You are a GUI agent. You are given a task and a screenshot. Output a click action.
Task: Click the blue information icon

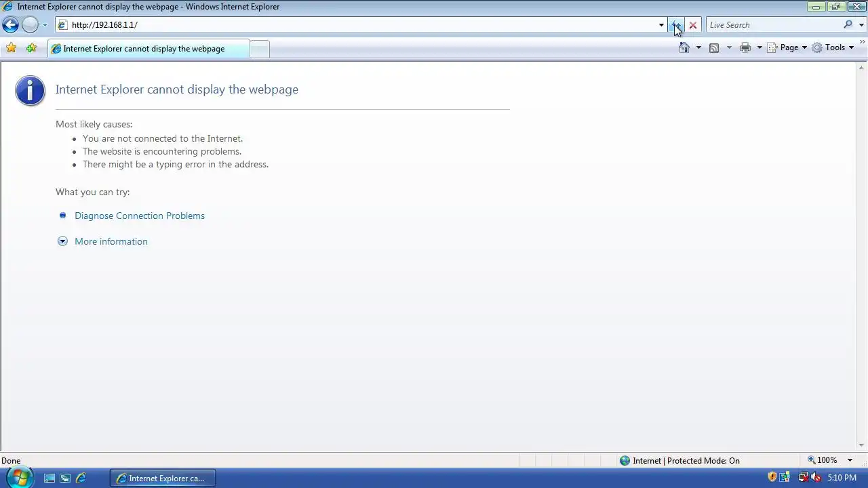pyautogui.click(x=30, y=90)
